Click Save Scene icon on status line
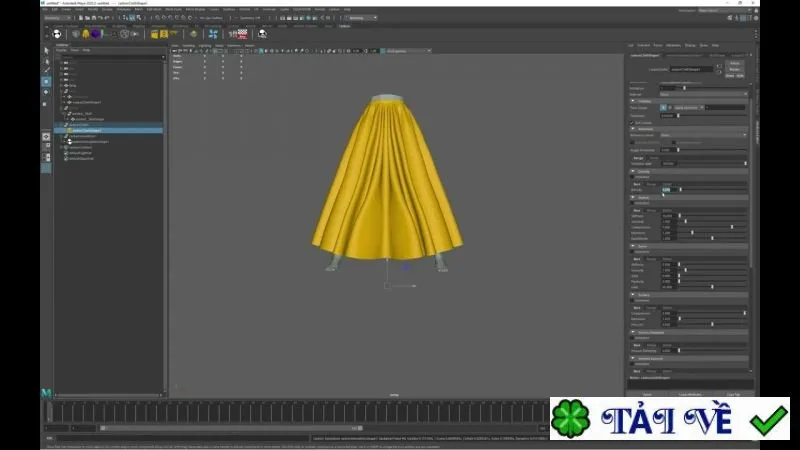Image resolution: width=800 pixels, height=450 pixels. coord(94,18)
